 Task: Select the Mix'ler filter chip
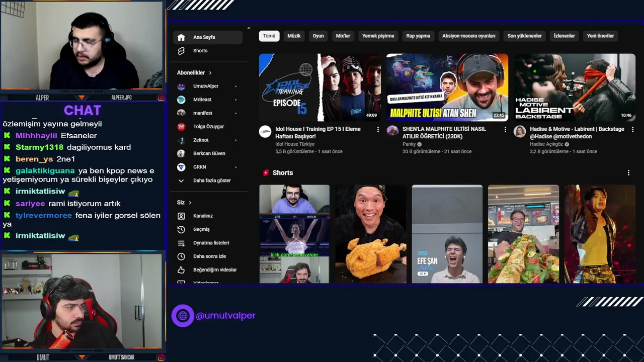click(x=343, y=36)
